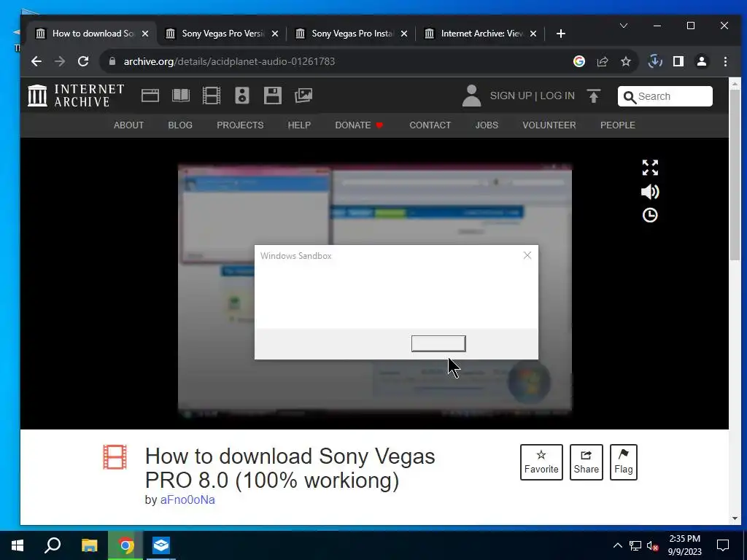
Task: Open the JOBS menu item
Action: [x=487, y=125]
